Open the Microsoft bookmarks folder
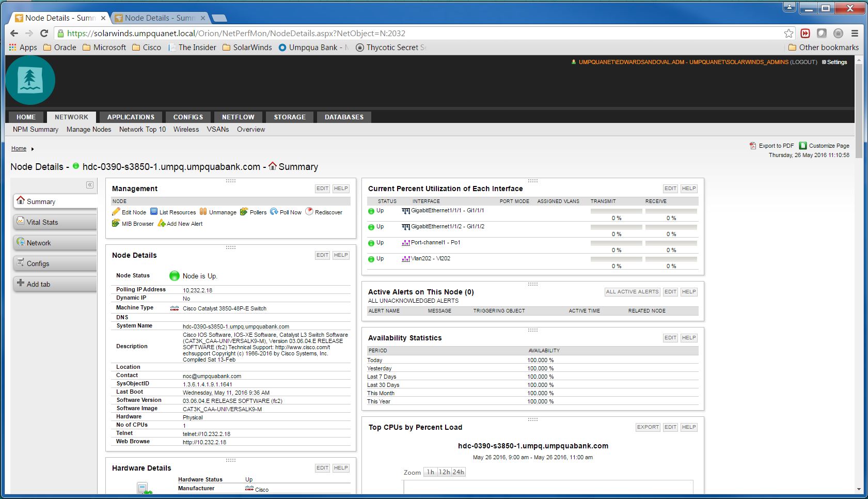868x499 pixels. [x=104, y=48]
